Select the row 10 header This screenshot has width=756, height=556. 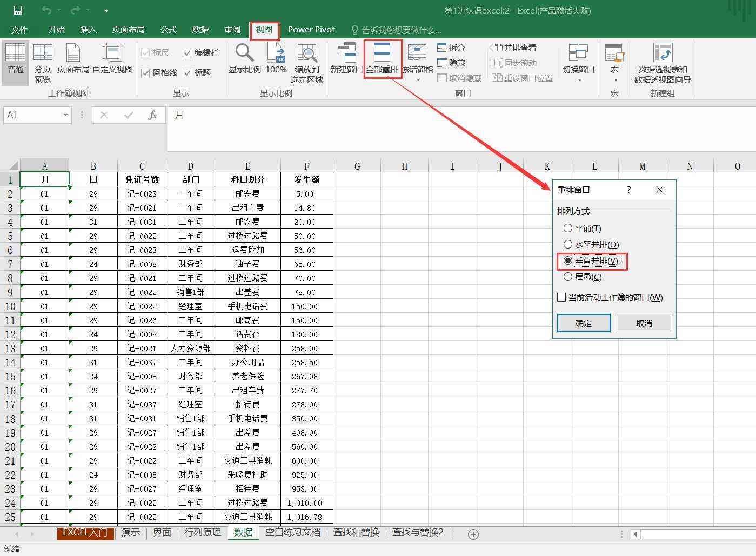10,306
